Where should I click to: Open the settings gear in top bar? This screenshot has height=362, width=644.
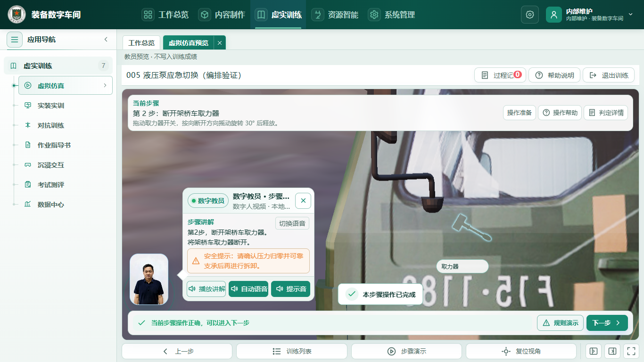tap(529, 15)
